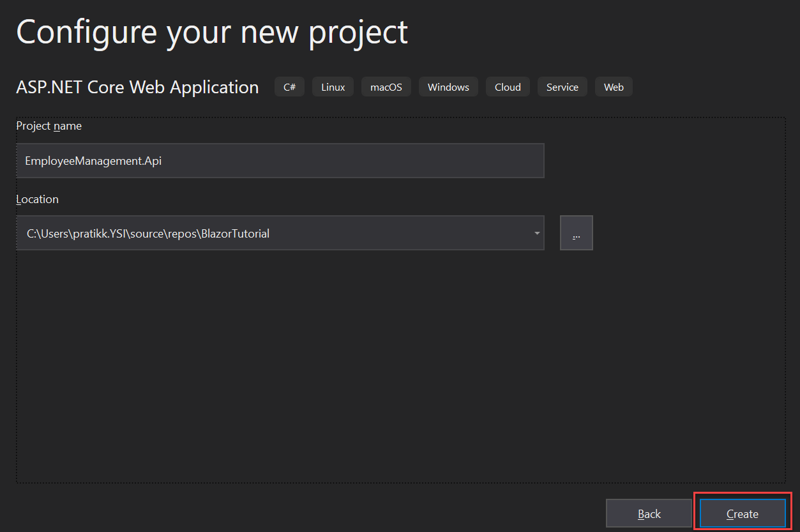This screenshot has height=532, width=800.
Task: Select the EmployeeManagement.Api project name text
Action: point(93,160)
